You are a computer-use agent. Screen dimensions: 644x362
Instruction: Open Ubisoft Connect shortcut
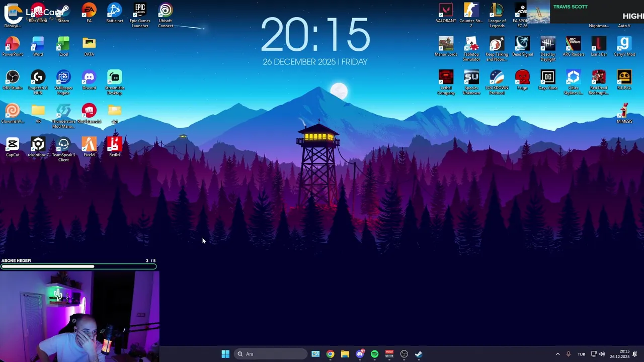[x=166, y=16]
